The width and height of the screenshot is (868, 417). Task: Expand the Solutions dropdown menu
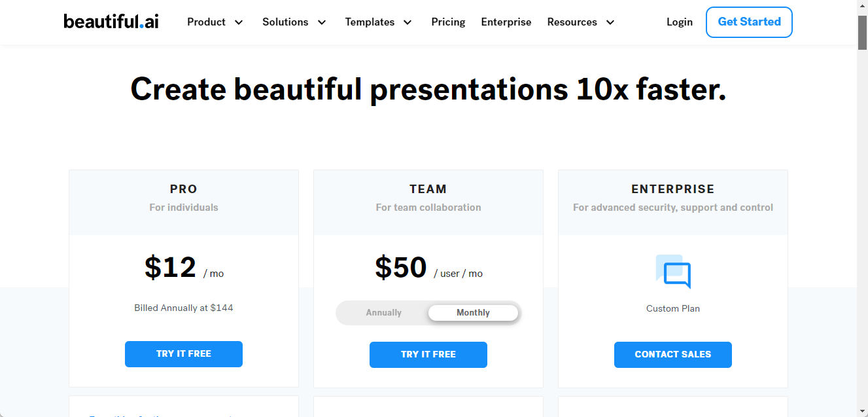point(294,22)
